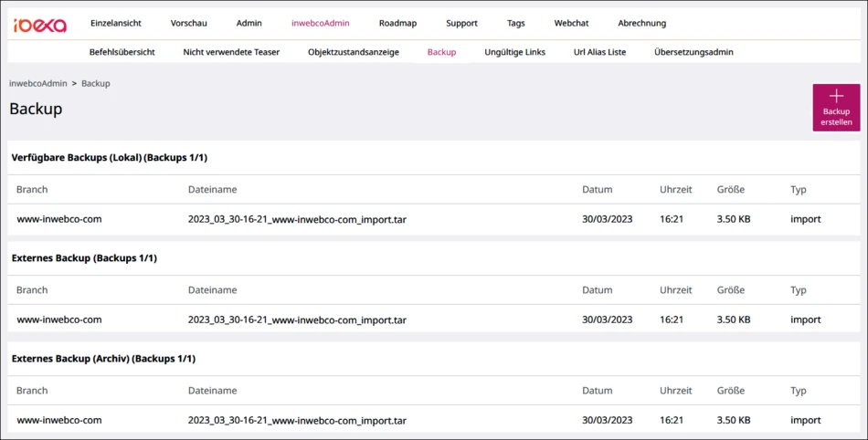
Task: Open the Url Alias Liste tab
Action: (x=599, y=52)
